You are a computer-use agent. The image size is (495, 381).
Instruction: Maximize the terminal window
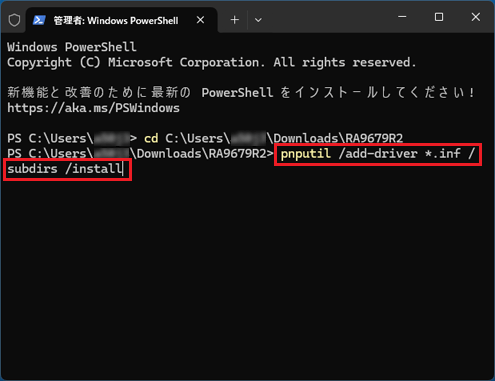(x=439, y=17)
